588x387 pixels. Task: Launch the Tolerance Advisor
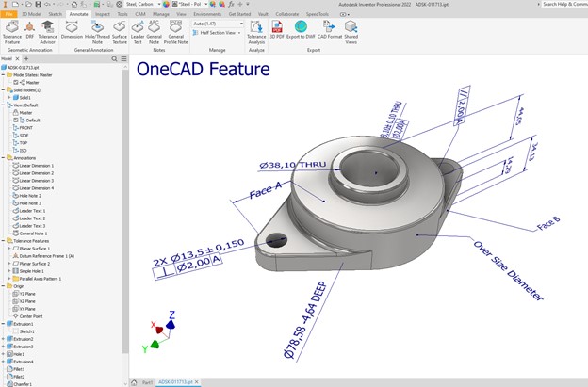point(48,32)
